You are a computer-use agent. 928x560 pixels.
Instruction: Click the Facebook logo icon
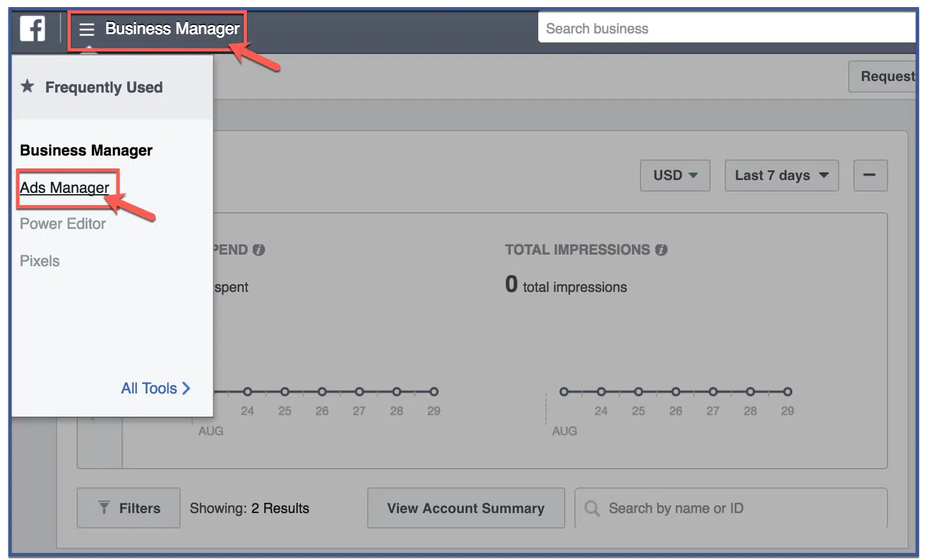coord(32,28)
